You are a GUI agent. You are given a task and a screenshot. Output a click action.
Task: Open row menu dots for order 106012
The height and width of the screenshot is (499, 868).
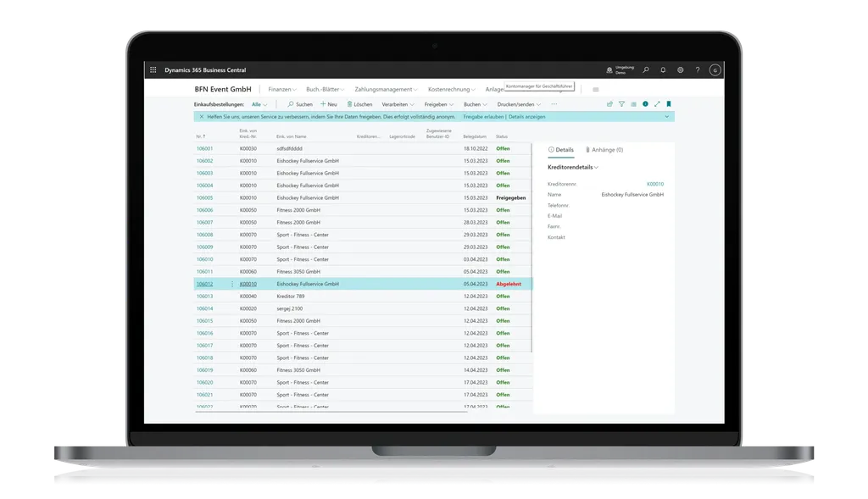[x=232, y=284]
